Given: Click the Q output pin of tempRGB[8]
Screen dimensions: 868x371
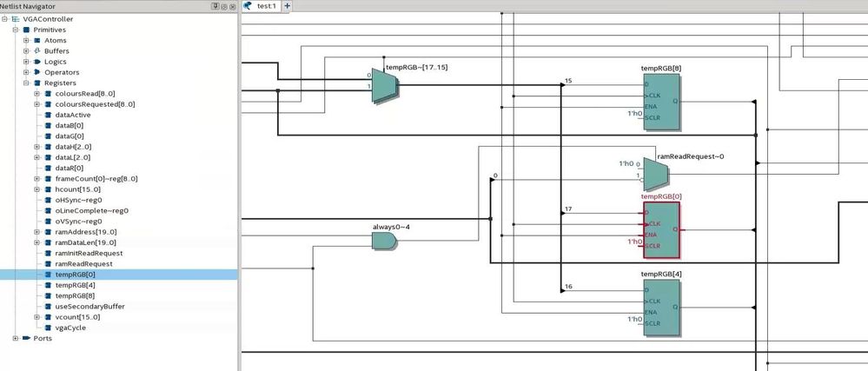Looking at the screenshot, I should tap(675, 102).
